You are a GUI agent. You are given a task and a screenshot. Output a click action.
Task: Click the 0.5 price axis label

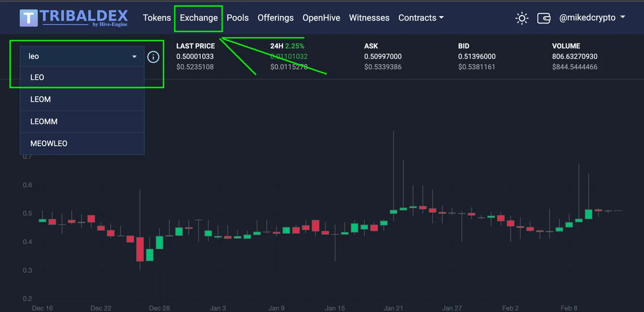click(27, 214)
